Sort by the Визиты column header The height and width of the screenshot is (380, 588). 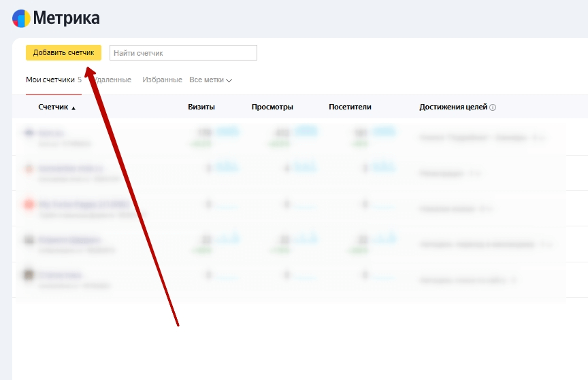[x=201, y=107]
